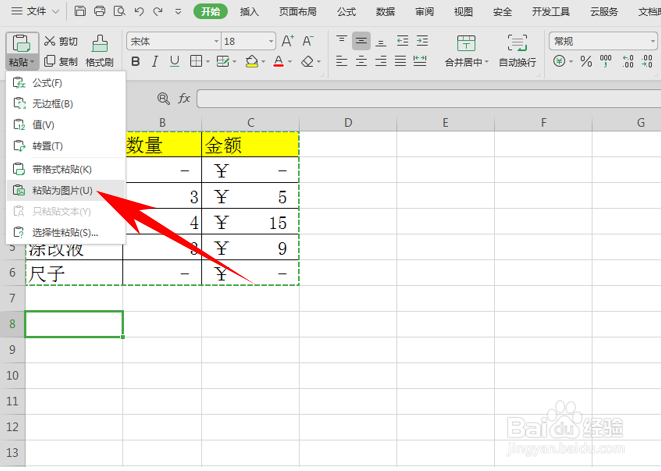Screen dimensions: 661x471
Task: Choose 值(V) paste option
Action: coord(66,125)
